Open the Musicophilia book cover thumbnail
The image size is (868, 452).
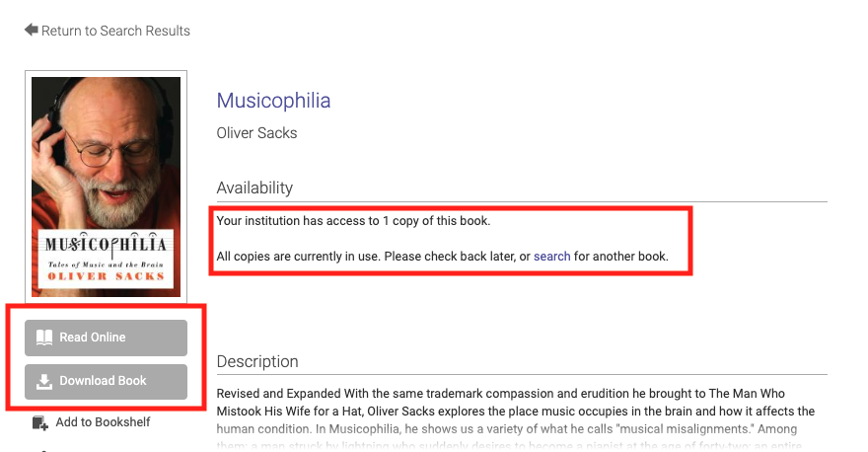click(x=107, y=185)
